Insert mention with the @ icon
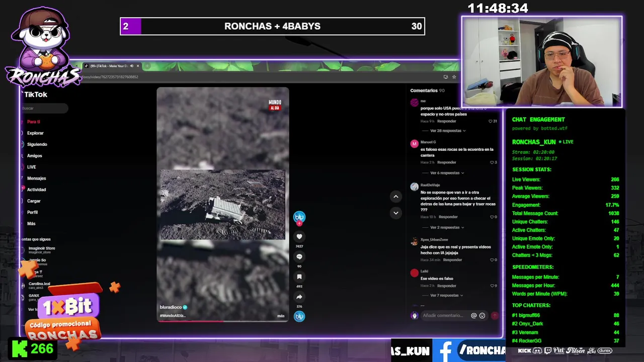Image resolution: width=644 pixels, height=362 pixels. pos(473,316)
